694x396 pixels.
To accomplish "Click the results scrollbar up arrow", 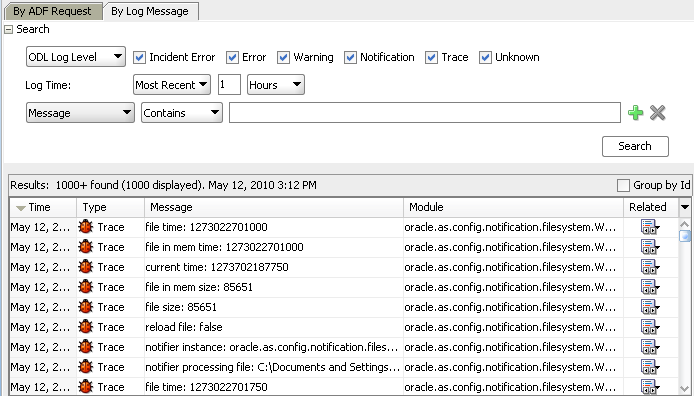I will (x=685, y=224).
